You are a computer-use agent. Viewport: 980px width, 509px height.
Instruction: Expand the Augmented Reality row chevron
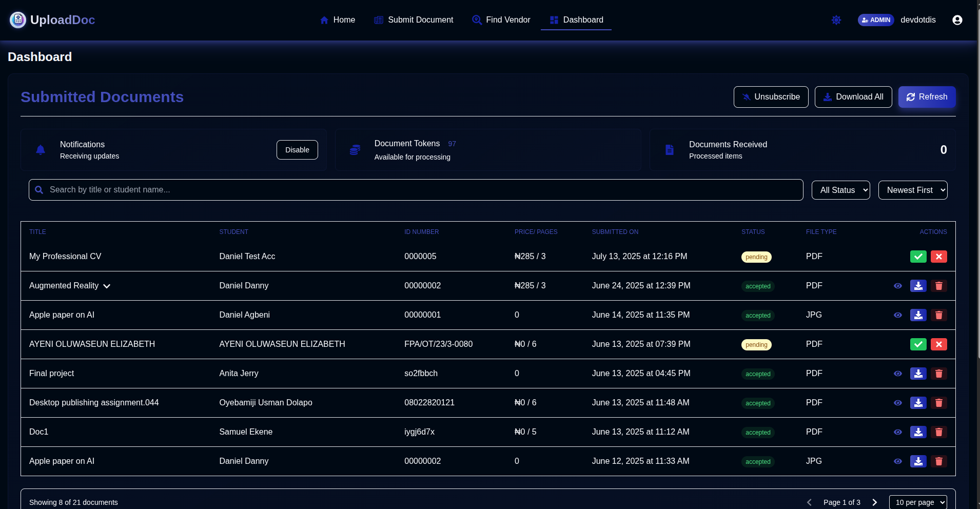107,286
